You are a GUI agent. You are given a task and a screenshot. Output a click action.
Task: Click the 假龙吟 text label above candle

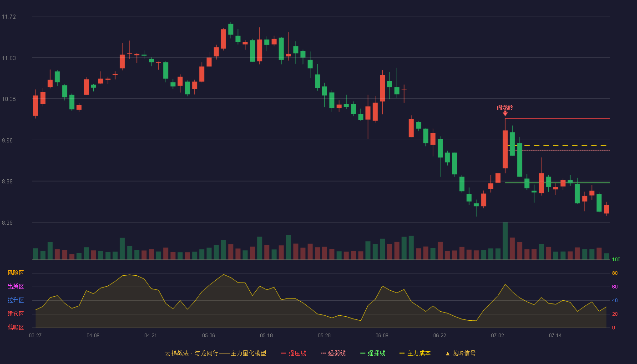click(505, 107)
